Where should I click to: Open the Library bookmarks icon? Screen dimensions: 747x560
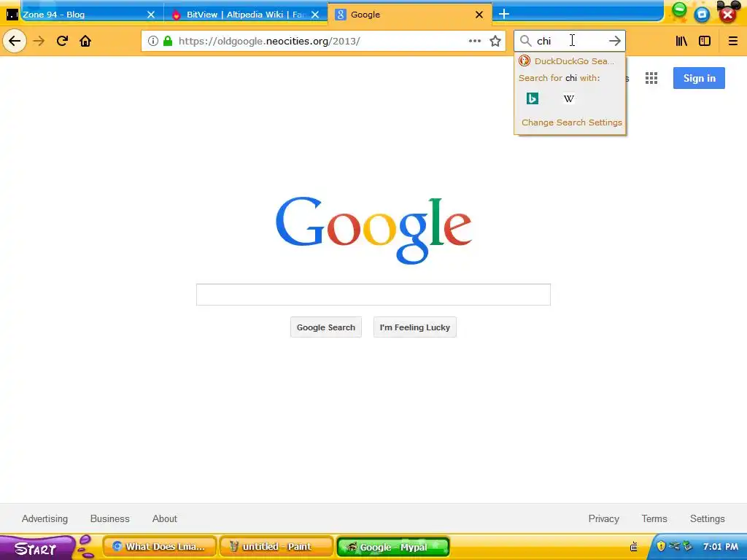[x=682, y=41]
